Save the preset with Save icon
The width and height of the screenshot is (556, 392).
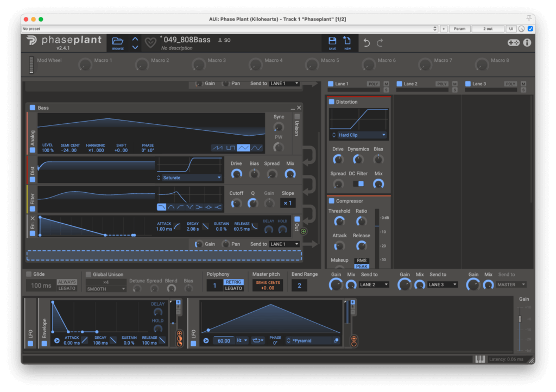pos(332,43)
